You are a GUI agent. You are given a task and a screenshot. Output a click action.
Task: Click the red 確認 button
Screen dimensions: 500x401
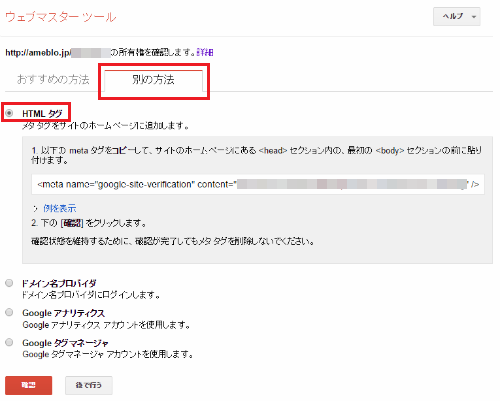(x=29, y=385)
